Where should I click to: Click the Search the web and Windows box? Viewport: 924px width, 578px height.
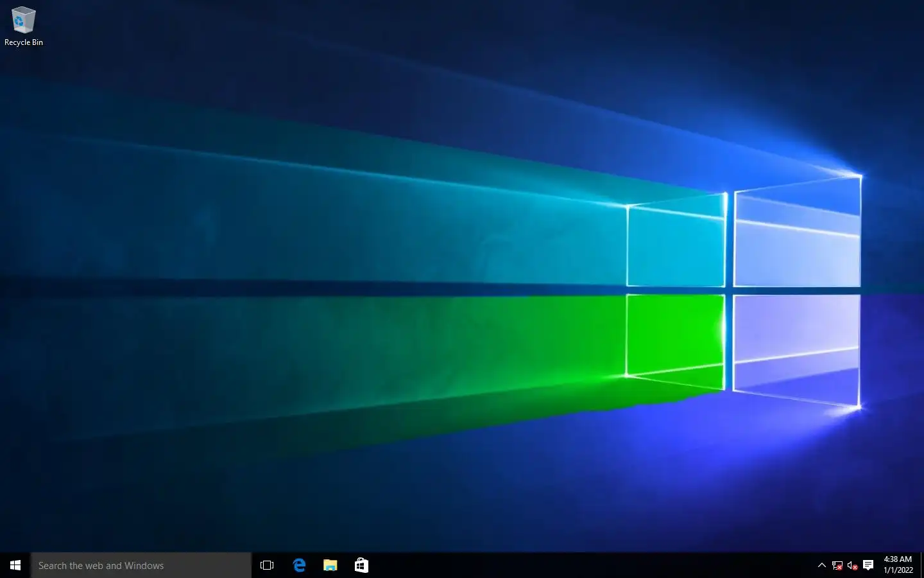pyautogui.click(x=141, y=565)
